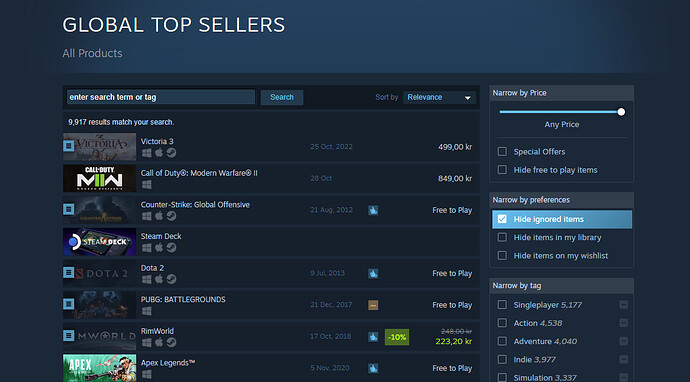Click the exclude minus icon beside Singleplayer tag
This screenshot has width=690, height=382.
tap(624, 305)
